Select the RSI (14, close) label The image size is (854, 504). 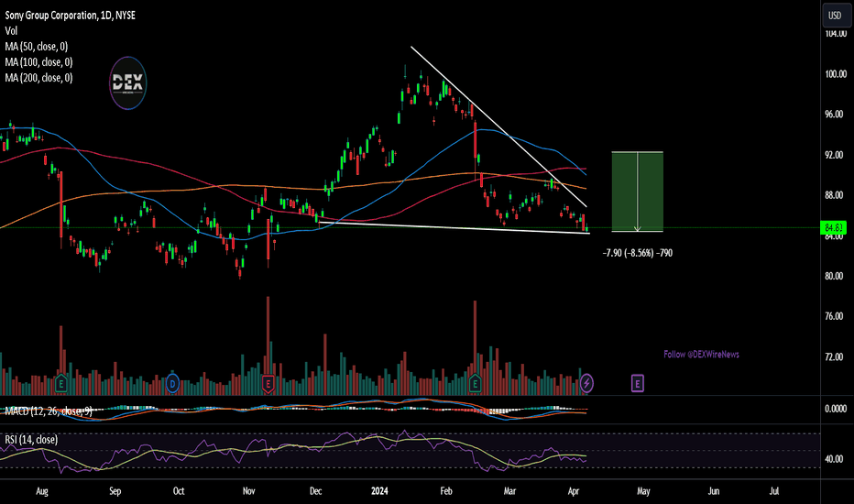[x=31, y=440]
